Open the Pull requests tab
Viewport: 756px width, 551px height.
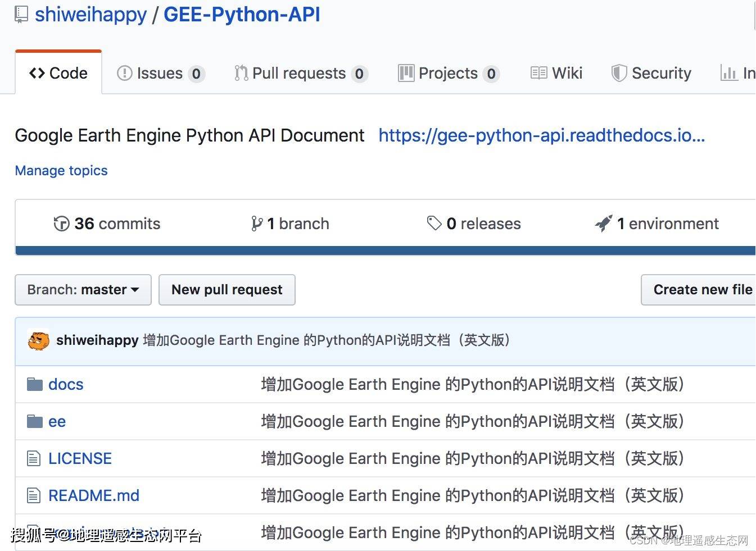coord(301,74)
